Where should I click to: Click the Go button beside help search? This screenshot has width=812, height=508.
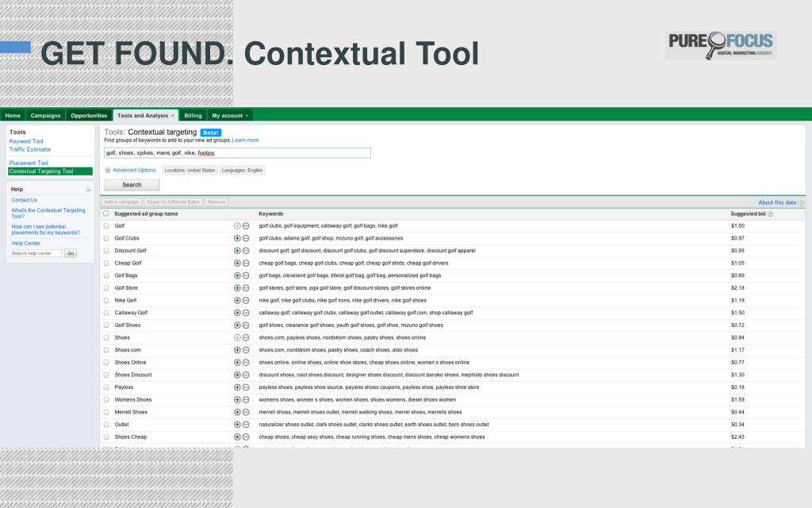(71, 253)
